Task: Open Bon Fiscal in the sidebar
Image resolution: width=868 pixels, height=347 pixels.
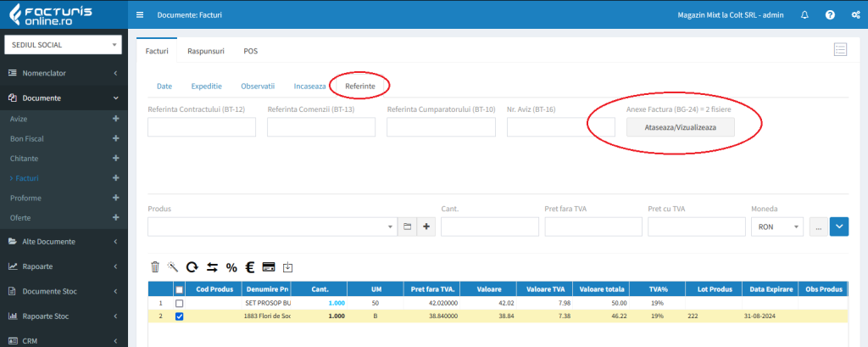Action: pos(26,138)
